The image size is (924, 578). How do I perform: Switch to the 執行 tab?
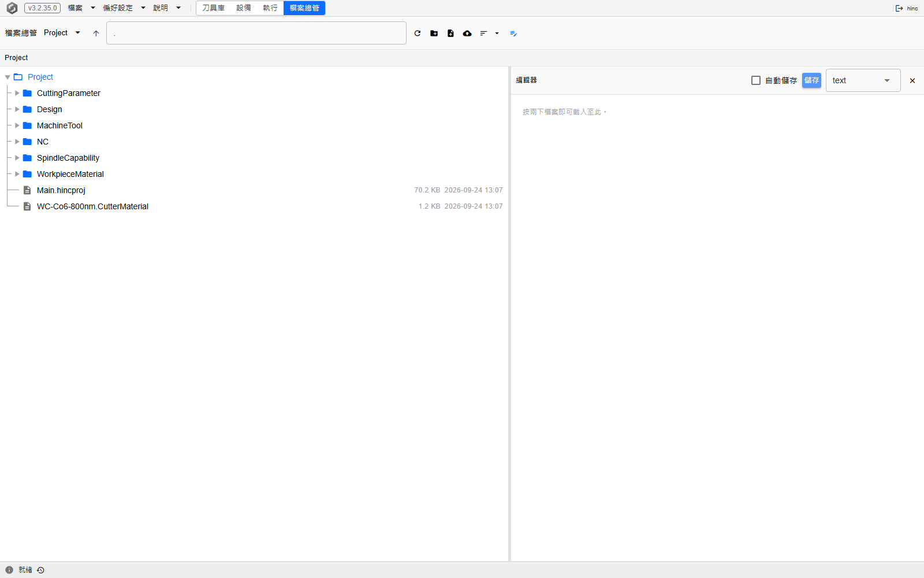(270, 8)
